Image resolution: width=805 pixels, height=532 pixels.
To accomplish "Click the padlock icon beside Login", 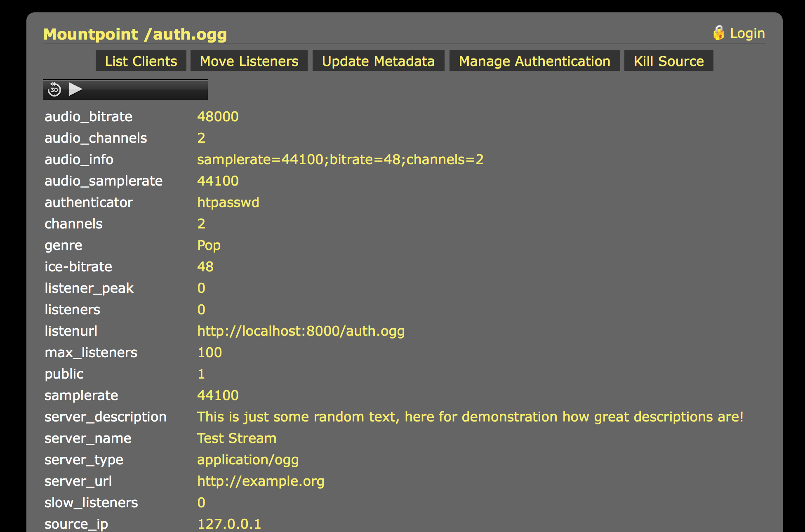I will pos(719,32).
